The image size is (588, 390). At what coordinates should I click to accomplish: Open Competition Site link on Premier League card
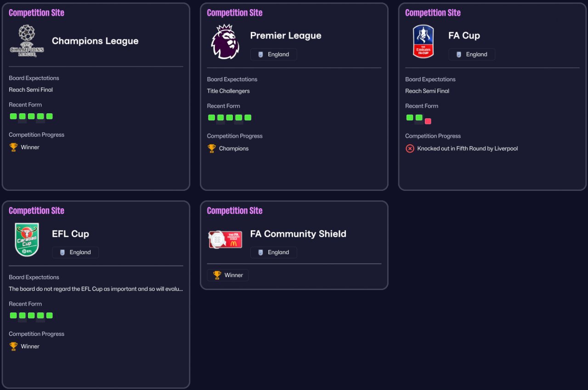click(235, 13)
